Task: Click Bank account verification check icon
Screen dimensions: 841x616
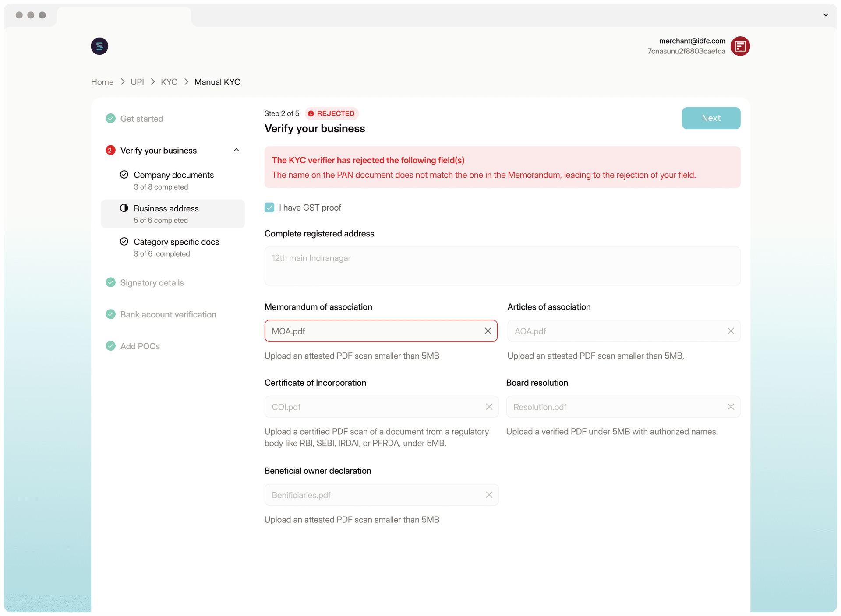Action: (x=110, y=314)
